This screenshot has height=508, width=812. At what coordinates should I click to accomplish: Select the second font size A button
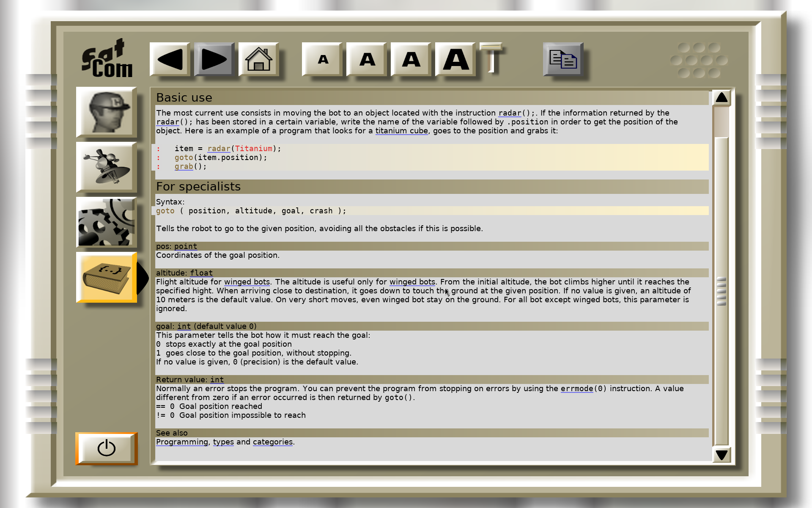(x=367, y=59)
